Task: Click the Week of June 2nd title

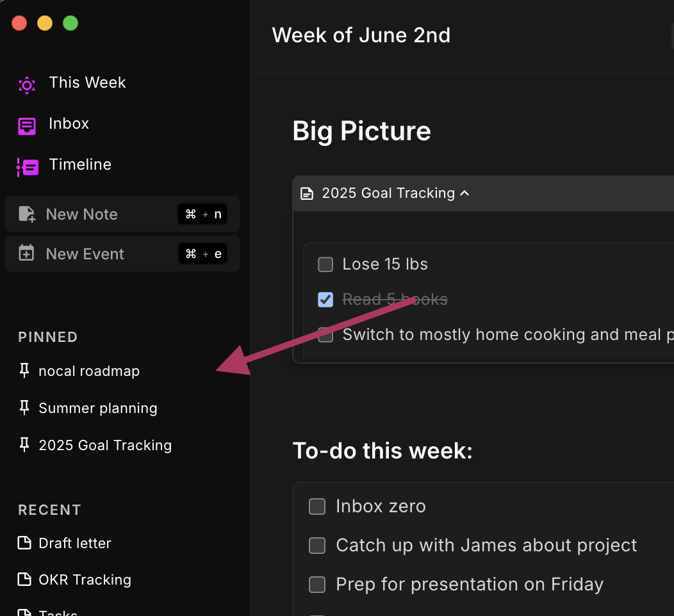Action: tap(361, 35)
